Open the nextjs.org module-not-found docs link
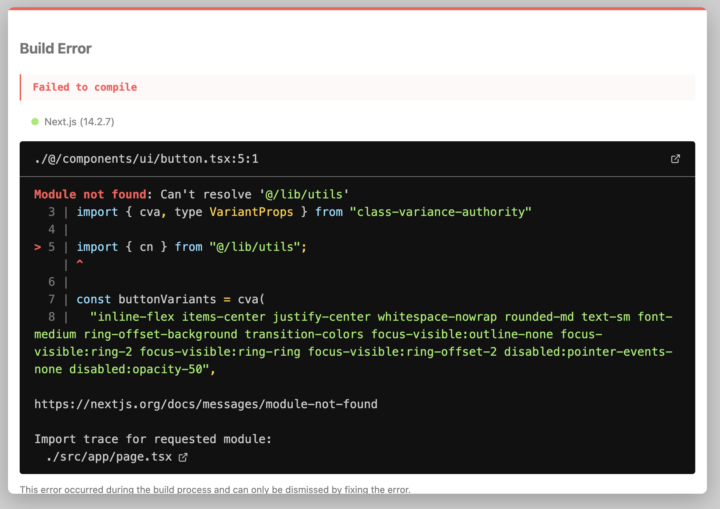Screen dimensions: 720x509 pos(206,404)
